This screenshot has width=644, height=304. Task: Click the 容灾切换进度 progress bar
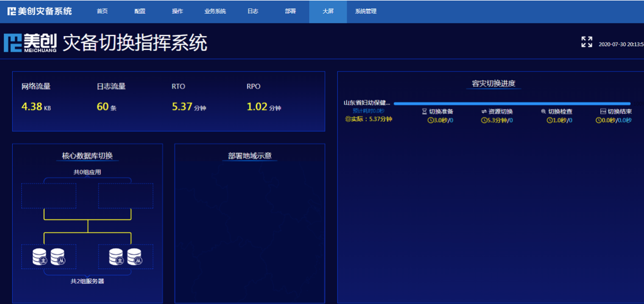pyautogui.click(x=512, y=104)
